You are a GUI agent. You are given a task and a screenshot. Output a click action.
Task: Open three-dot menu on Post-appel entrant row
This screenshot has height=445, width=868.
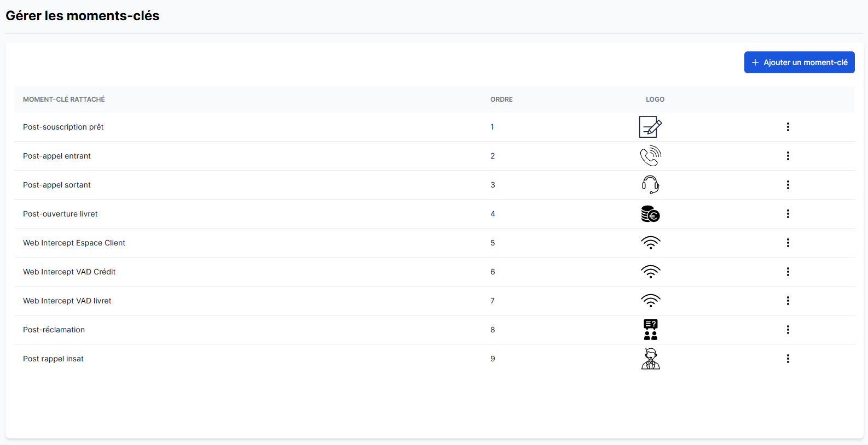788,156
